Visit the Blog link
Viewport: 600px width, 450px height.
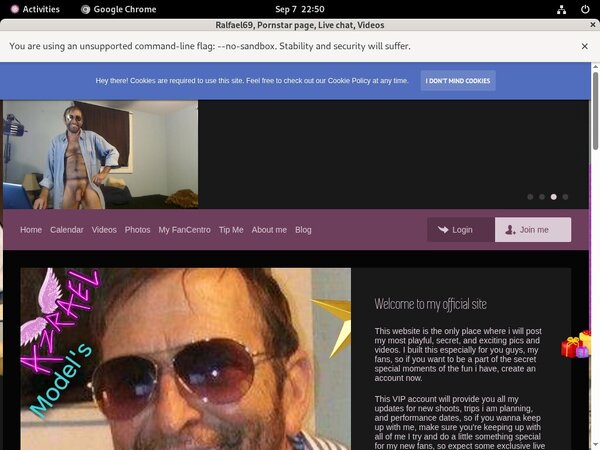303,230
